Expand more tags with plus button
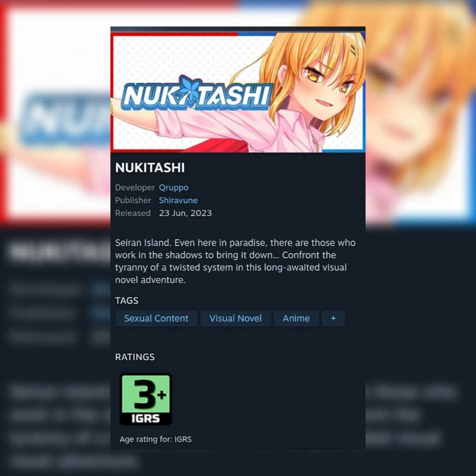 coord(333,319)
